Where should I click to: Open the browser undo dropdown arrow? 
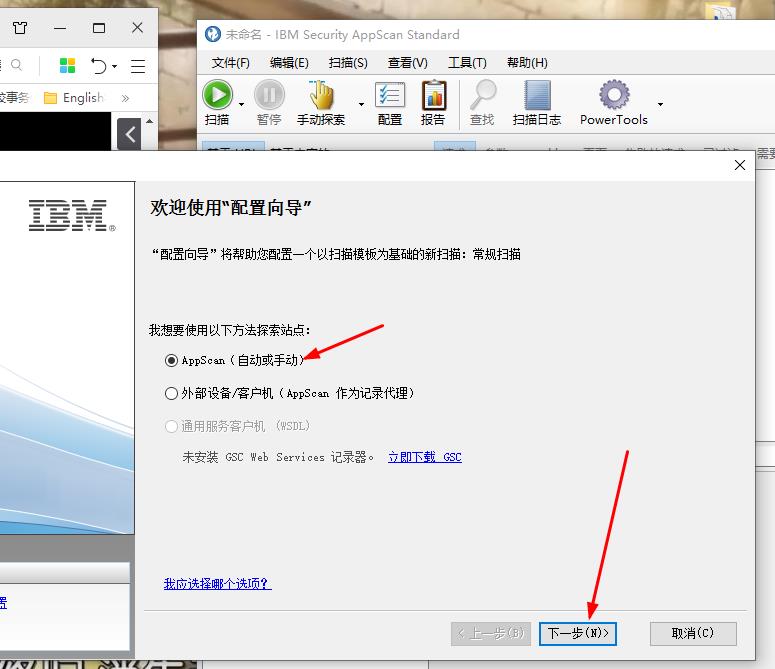point(115,66)
